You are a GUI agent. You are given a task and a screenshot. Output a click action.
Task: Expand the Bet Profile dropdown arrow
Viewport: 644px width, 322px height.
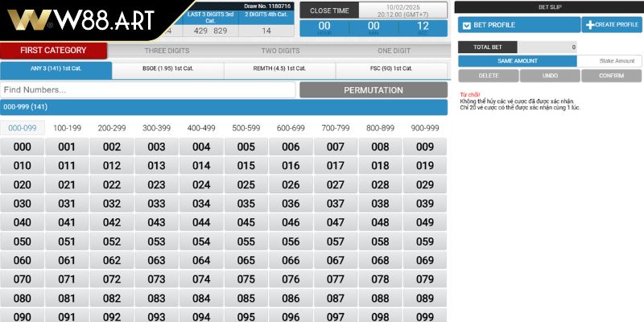point(466,26)
